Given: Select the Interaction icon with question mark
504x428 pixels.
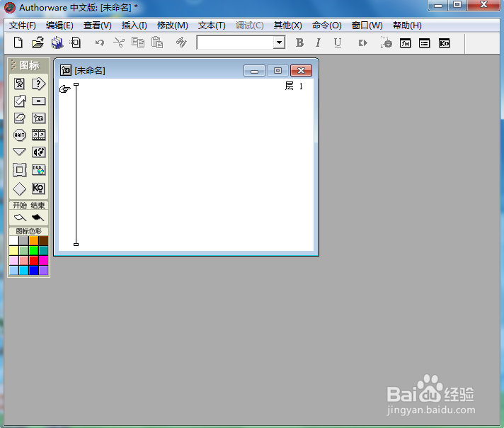Looking at the screenshot, I should pos(38,84).
